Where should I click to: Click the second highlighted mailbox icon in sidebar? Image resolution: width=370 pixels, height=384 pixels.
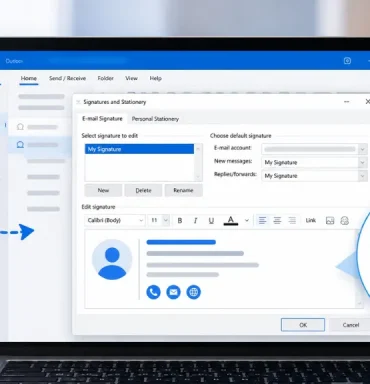tap(20, 145)
